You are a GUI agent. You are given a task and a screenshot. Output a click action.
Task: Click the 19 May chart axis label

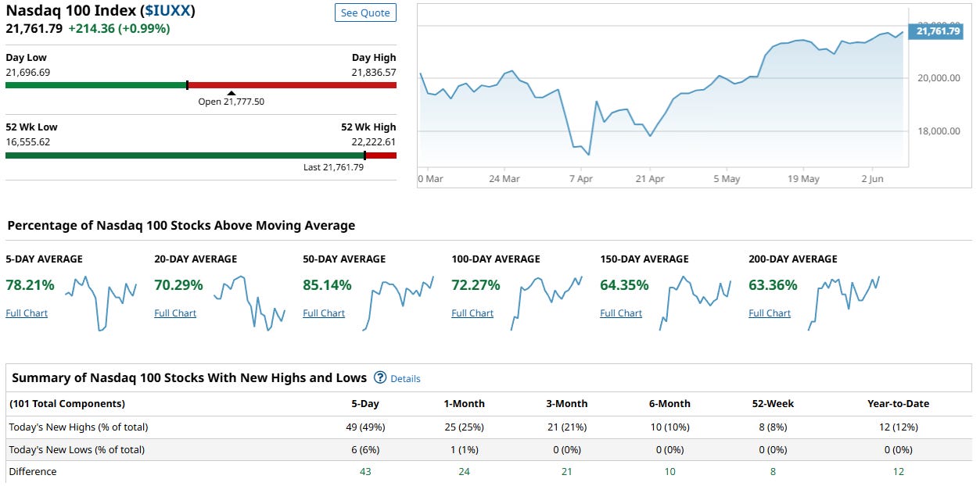[x=803, y=179]
